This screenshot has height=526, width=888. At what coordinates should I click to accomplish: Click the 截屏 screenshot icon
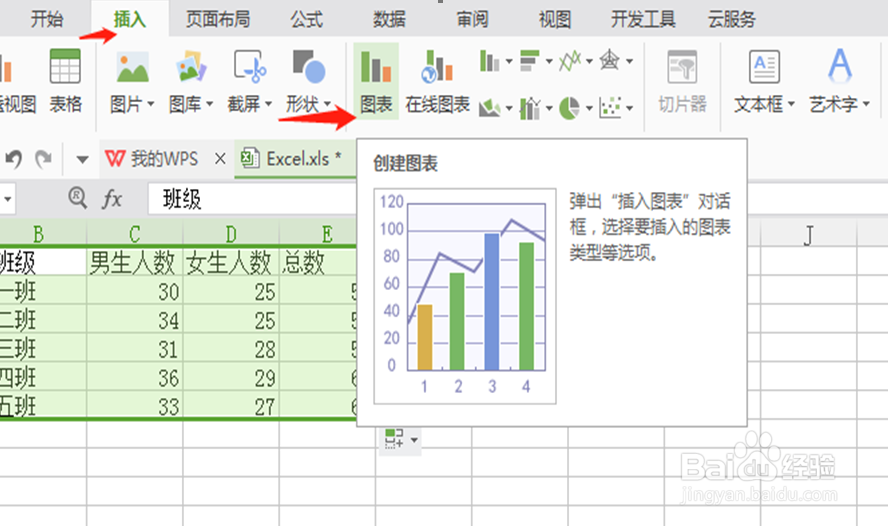coord(250,68)
